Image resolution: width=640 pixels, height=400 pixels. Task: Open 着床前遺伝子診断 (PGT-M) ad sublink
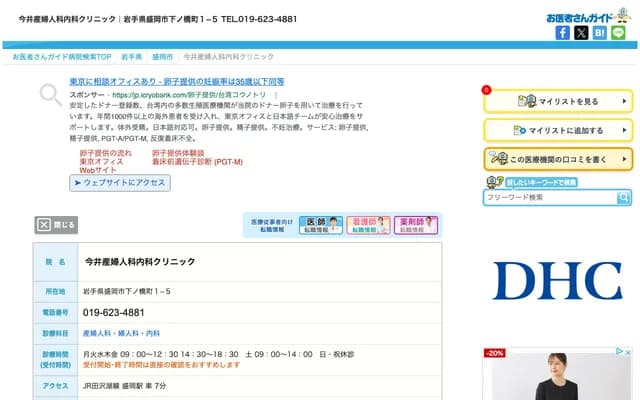coord(197,162)
